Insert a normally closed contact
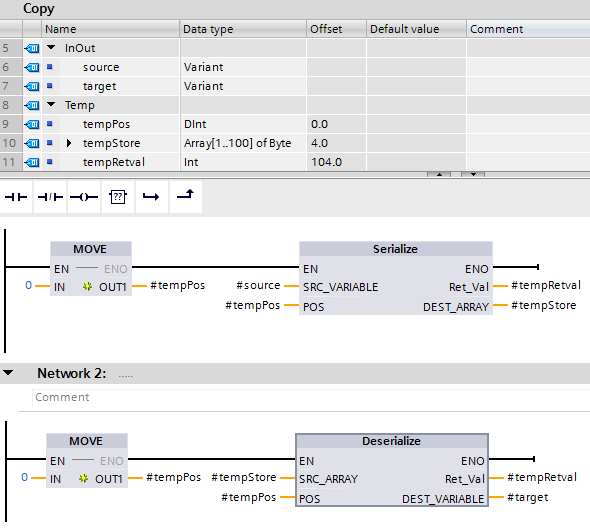 [x=50, y=197]
